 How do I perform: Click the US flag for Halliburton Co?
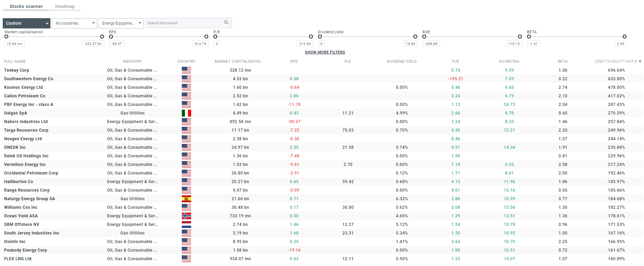pyautogui.click(x=186, y=182)
